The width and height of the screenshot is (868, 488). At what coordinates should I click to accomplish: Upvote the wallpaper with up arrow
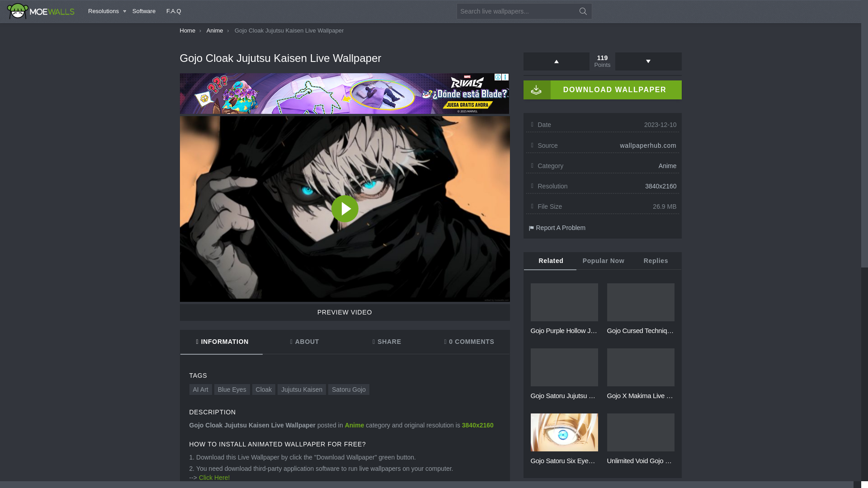pos(557,61)
